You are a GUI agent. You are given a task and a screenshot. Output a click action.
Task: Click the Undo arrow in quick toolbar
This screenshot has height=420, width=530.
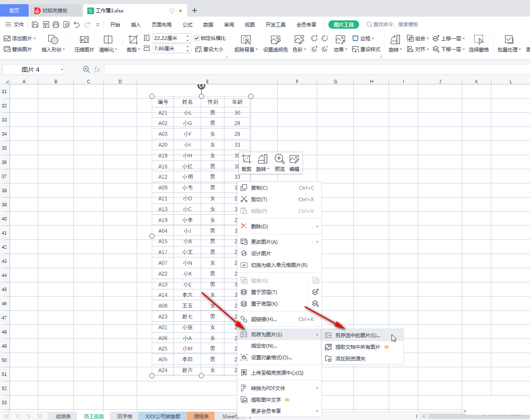[x=76, y=25]
